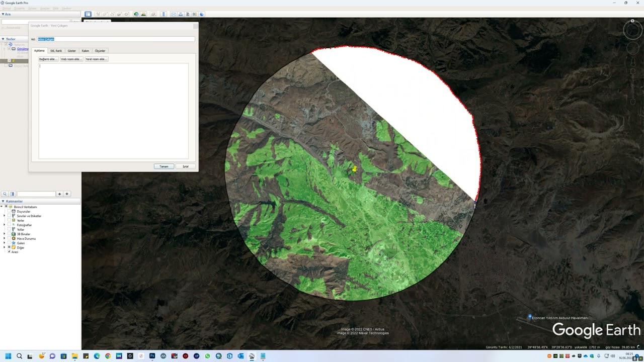Click the move joystick navigation ring
This screenshot has width=644, height=362.
tap(633, 49)
